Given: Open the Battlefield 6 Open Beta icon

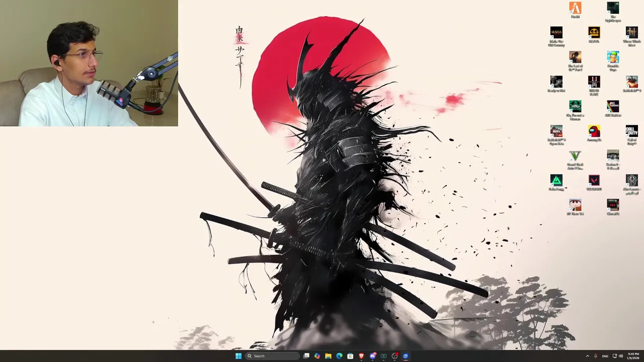Looking at the screenshot, I should [556, 135].
